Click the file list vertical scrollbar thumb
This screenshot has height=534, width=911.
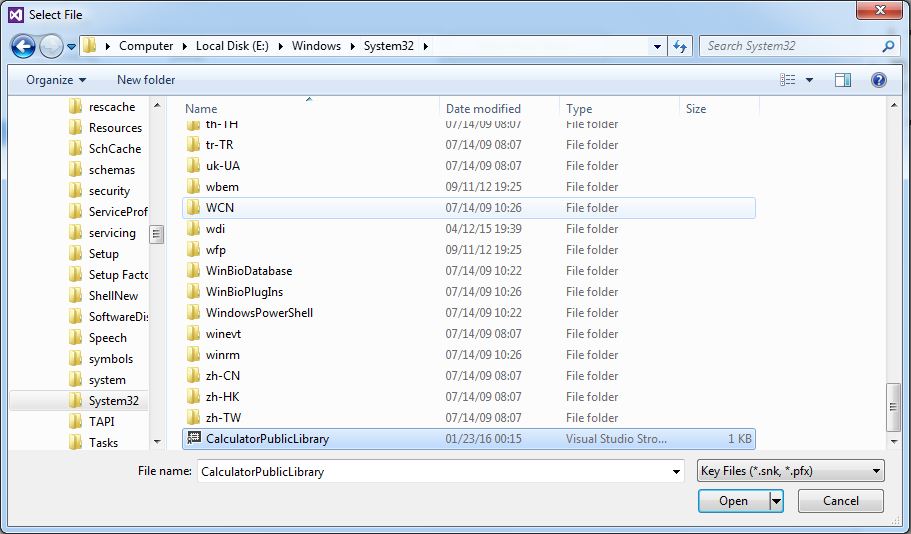point(894,407)
